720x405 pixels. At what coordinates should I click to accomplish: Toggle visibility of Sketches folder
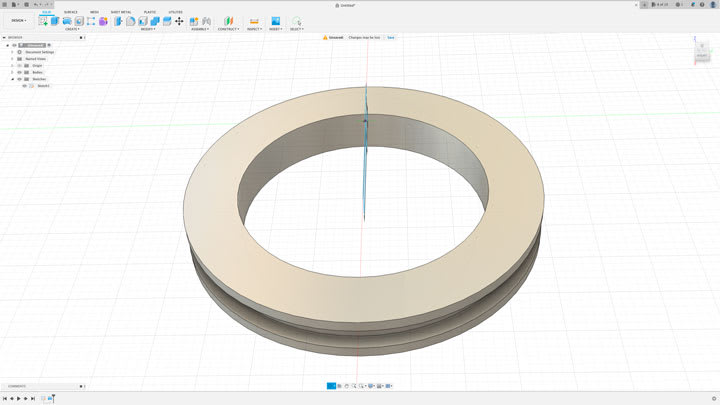[x=19, y=79]
